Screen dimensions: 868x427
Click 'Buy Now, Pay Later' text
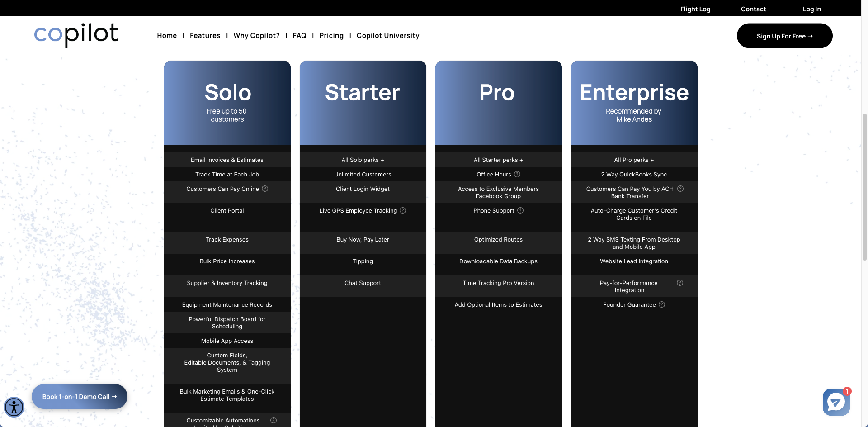[363, 239]
